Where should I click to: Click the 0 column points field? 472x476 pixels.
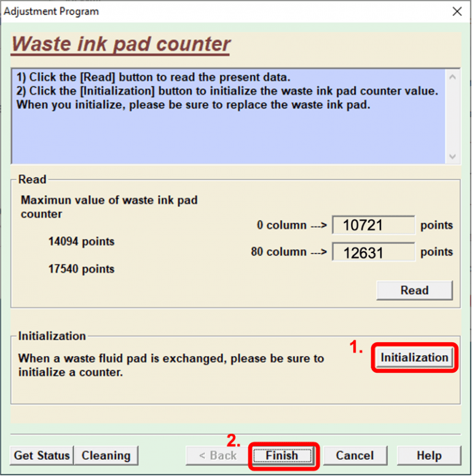[373, 225]
